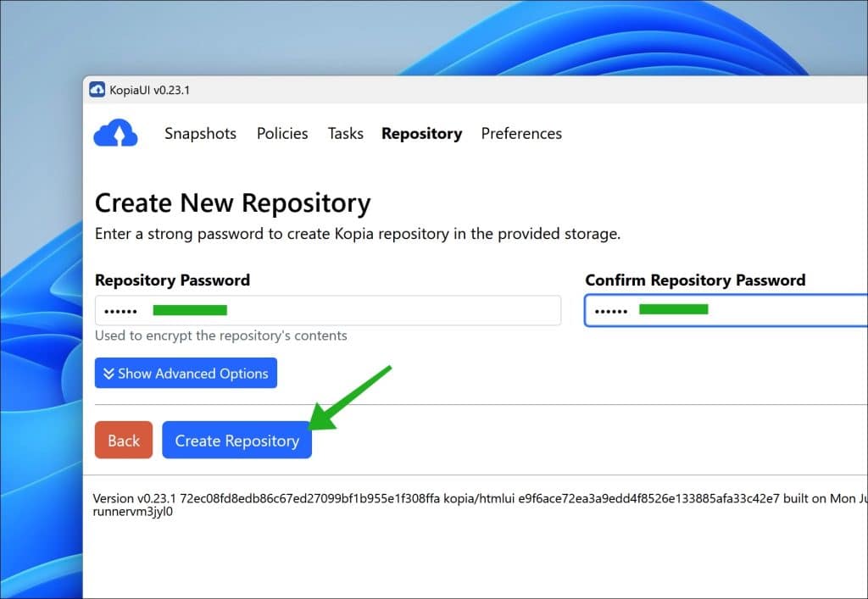868x599 pixels.
Task: Click the 'Enter a strong password' description
Action: coord(358,234)
